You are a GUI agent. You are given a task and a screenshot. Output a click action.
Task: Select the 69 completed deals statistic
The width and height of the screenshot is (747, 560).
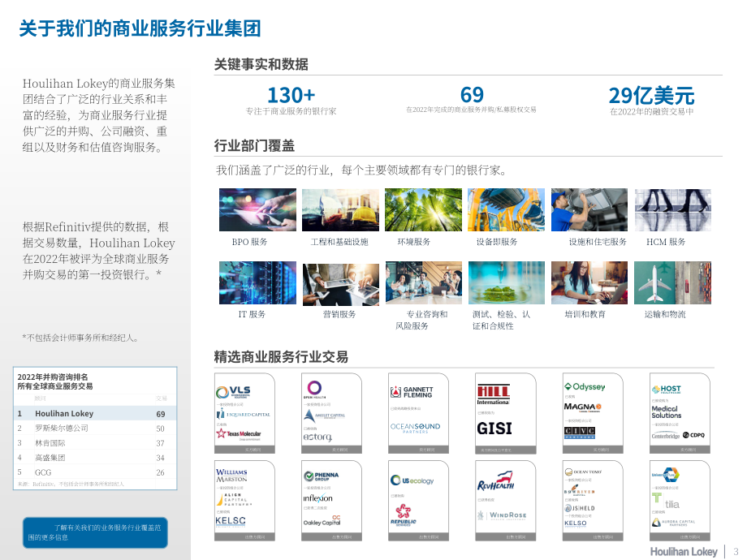click(x=472, y=95)
